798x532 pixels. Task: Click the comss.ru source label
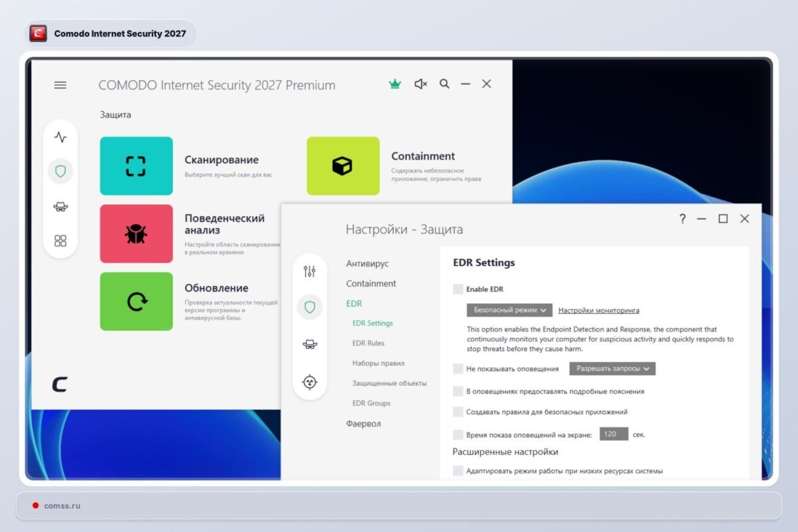62,505
